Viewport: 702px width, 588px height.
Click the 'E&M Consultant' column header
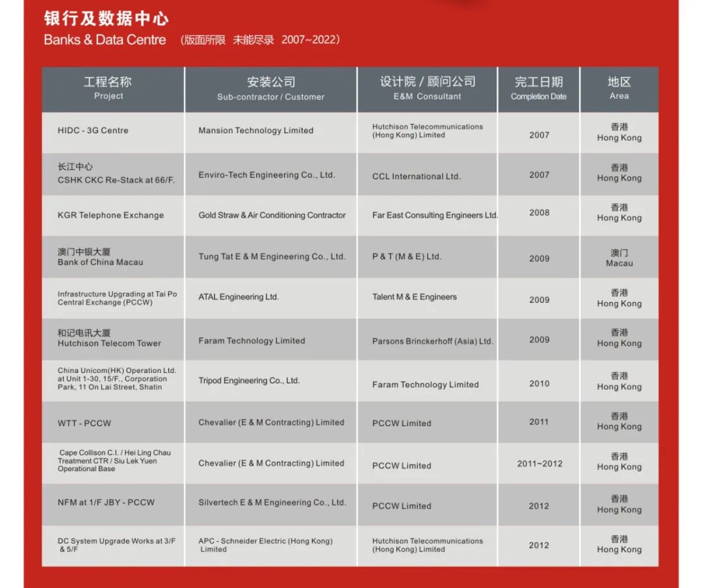click(427, 88)
